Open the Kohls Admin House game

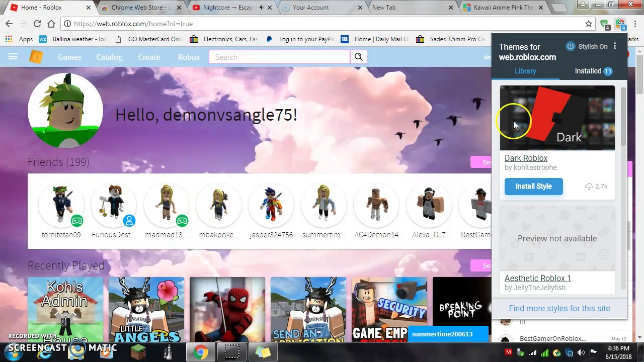tap(65, 309)
